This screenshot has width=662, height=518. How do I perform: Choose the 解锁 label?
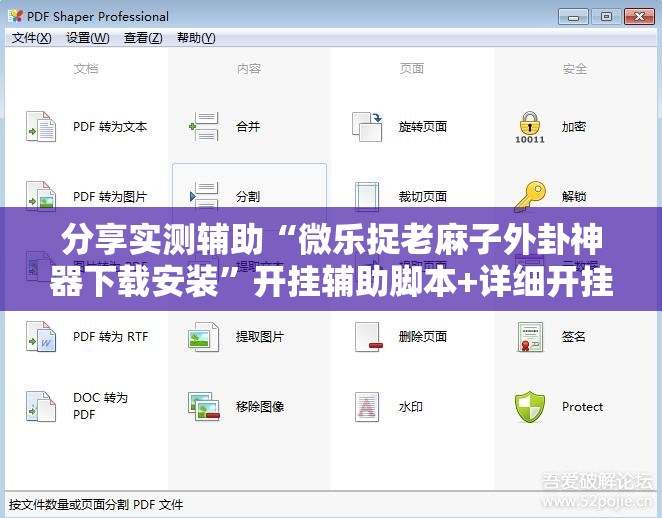click(x=574, y=196)
